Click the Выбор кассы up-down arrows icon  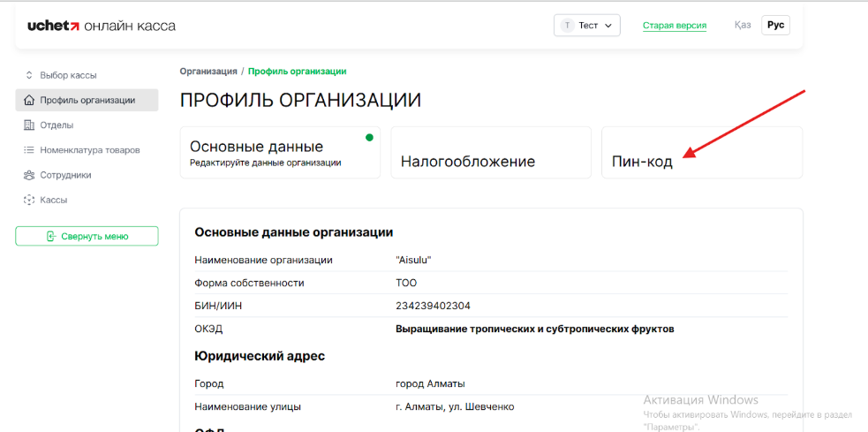pyautogui.click(x=29, y=75)
